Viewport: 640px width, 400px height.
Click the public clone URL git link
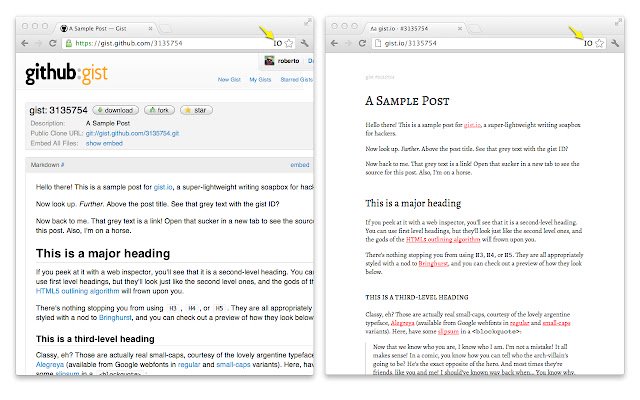point(132,133)
